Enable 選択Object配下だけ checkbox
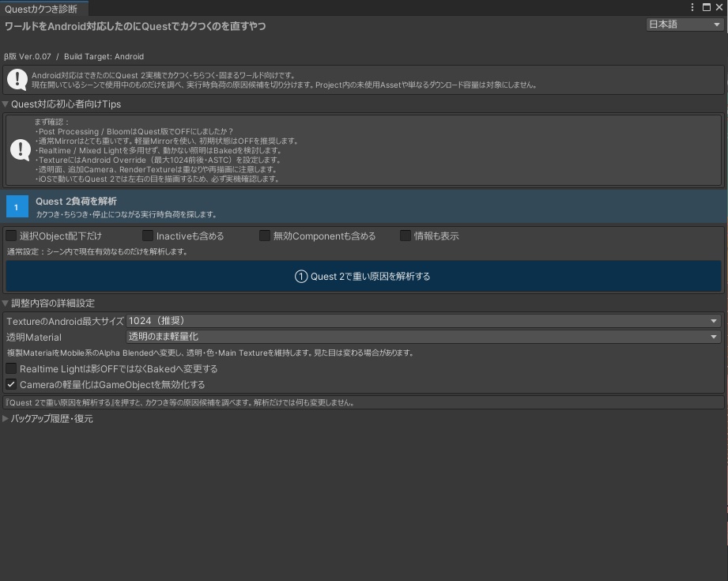The width and height of the screenshot is (728, 581). click(x=11, y=236)
